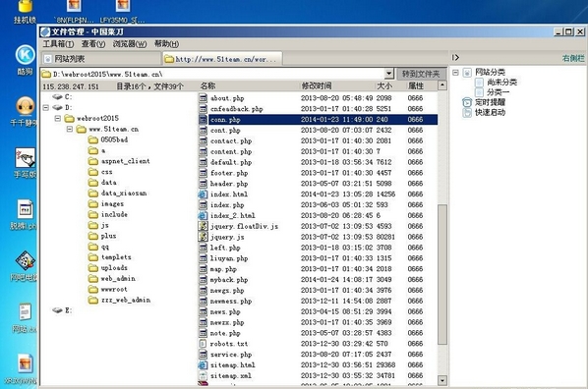Click the 转到文件夹 button
This screenshot has height=389, width=588.
click(x=421, y=74)
